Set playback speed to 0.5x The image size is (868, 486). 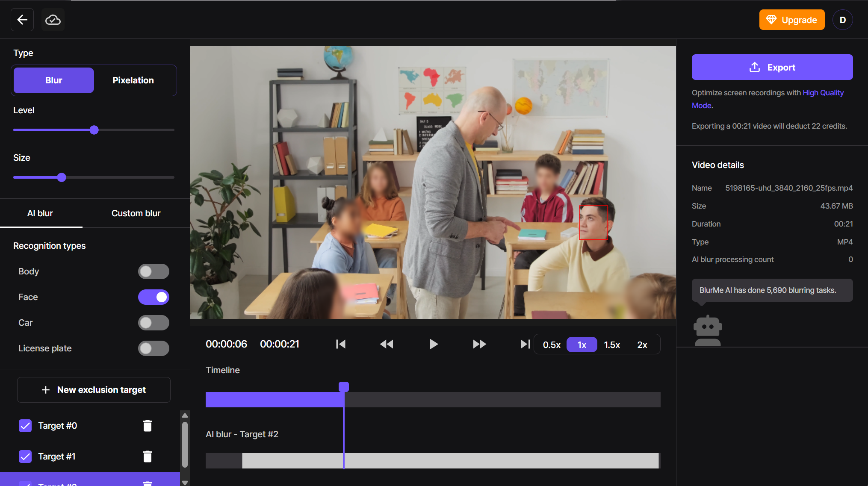coord(552,345)
